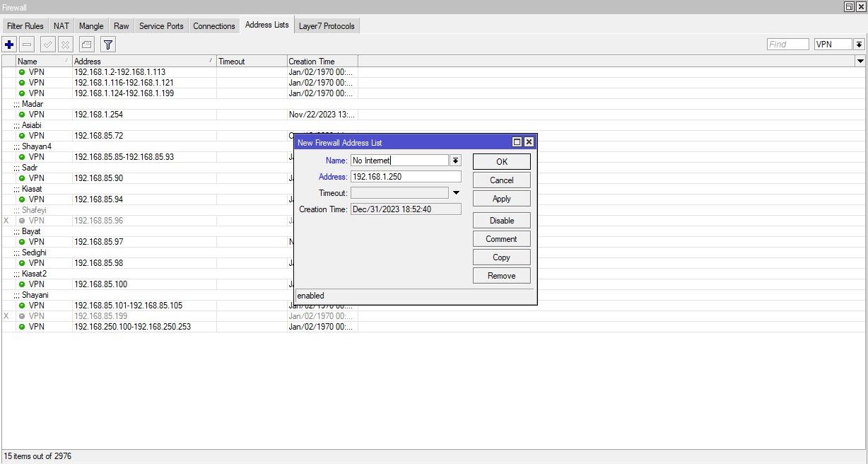
Task: Open the column chooser dropdown arrow
Action: (860, 62)
